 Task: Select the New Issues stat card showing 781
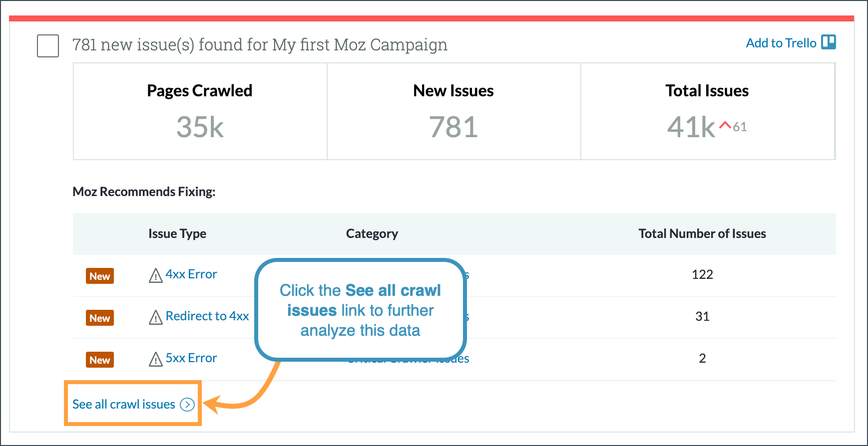point(453,111)
